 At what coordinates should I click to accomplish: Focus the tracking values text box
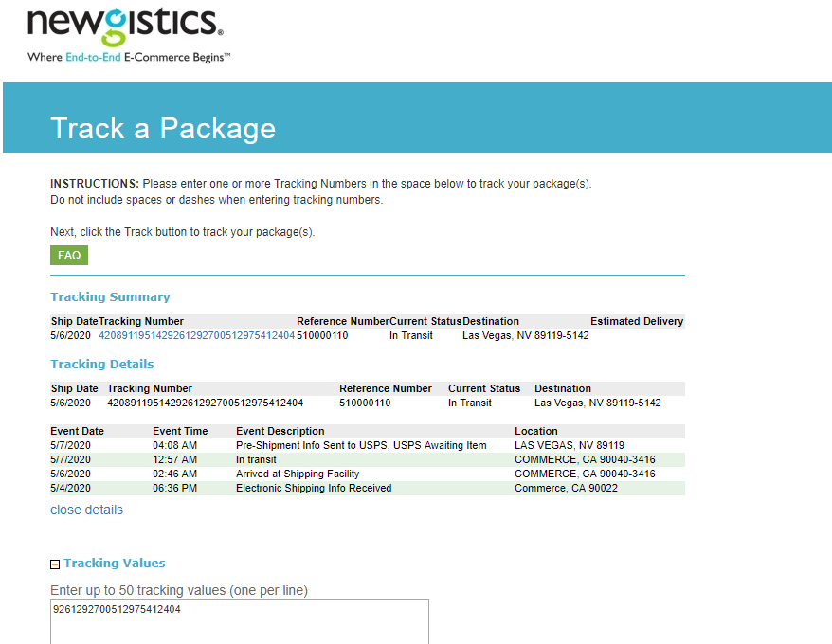[x=240, y=621]
